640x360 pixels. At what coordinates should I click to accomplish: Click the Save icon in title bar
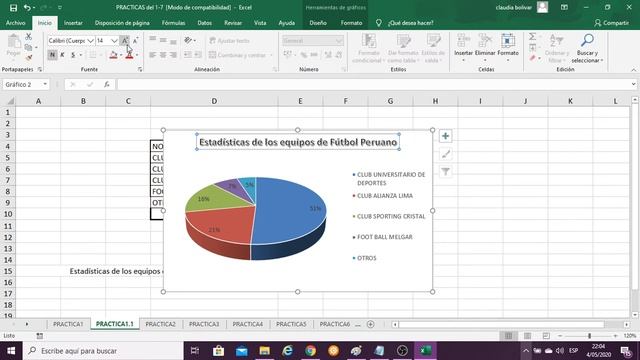[x=13, y=8]
